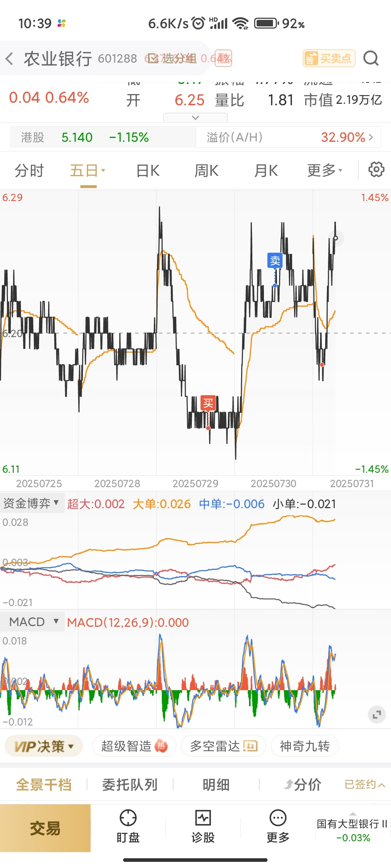This screenshot has height=868, width=391.
Task: Switch to the 日K tab
Action: point(148,171)
